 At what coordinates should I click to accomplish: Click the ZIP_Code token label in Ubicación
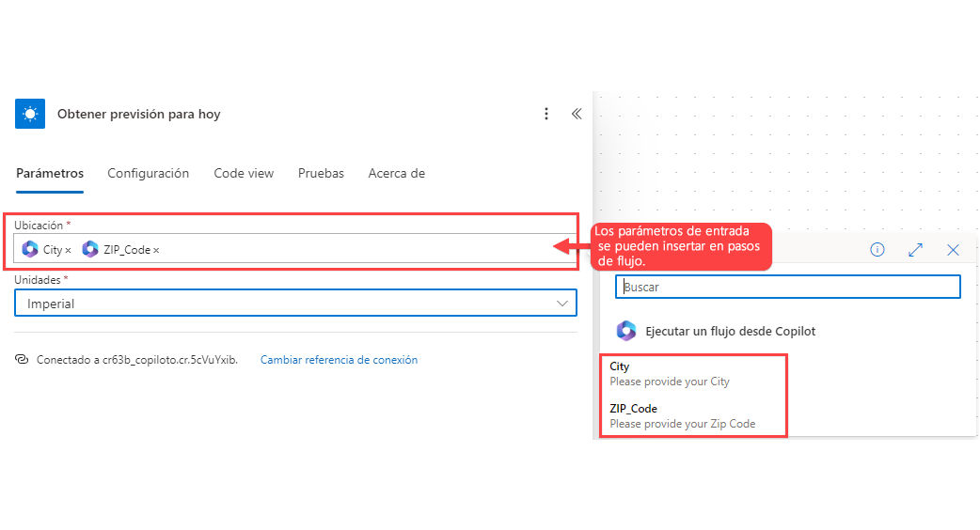127,250
